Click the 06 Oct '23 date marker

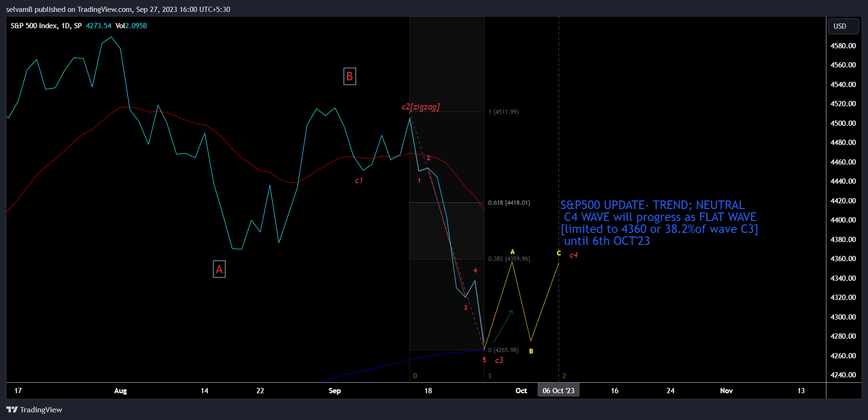559,390
